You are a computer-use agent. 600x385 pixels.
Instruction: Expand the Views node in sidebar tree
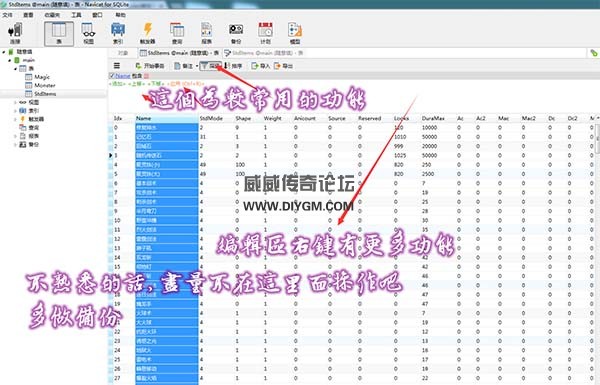point(15,102)
